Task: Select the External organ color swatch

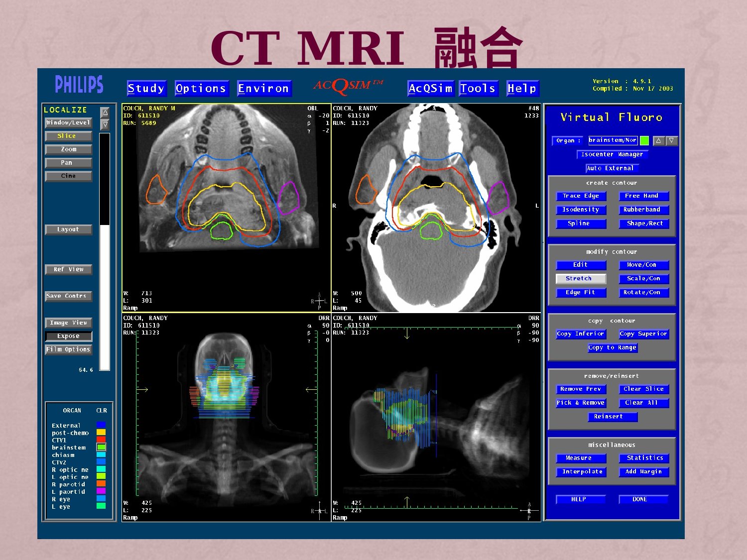Action: coord(101,426)
